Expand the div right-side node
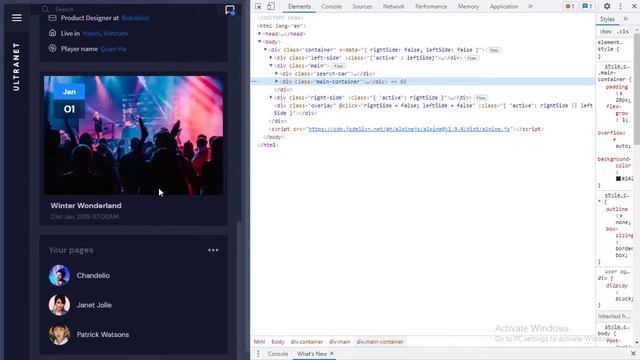This screenshot has height=360, width=640. point(271,98)
